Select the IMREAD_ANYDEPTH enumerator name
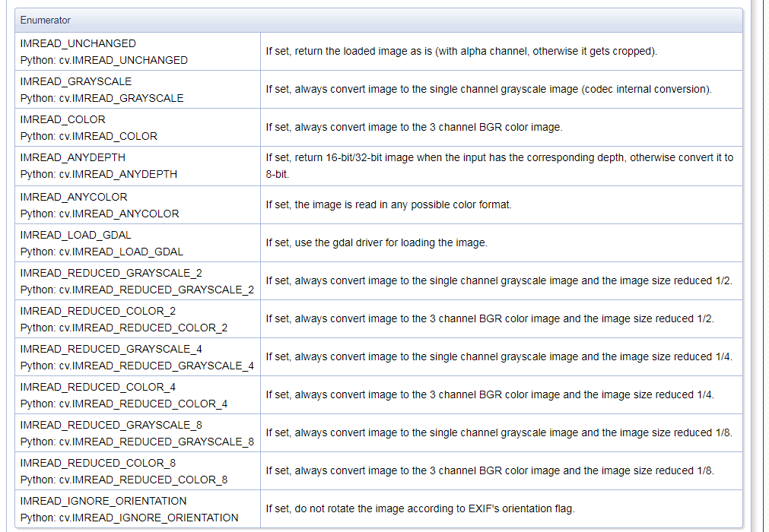The height and width of the screenshot is (532, 769). (x=72, y=157)
